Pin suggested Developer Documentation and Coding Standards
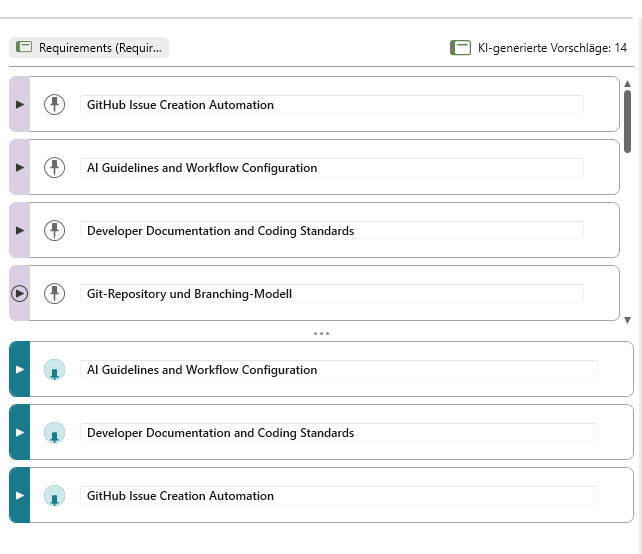Viewport: 642px width, 554px height. (54, 231)
